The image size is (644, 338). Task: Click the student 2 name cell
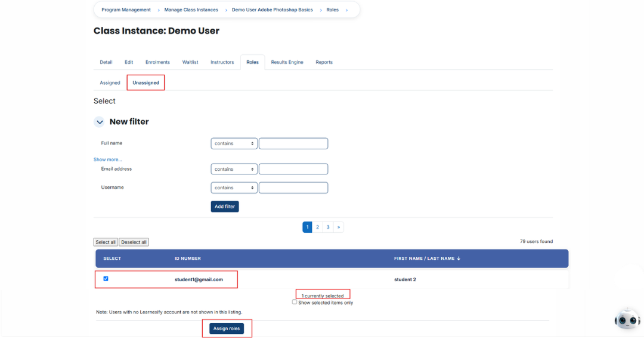point(405,279)
